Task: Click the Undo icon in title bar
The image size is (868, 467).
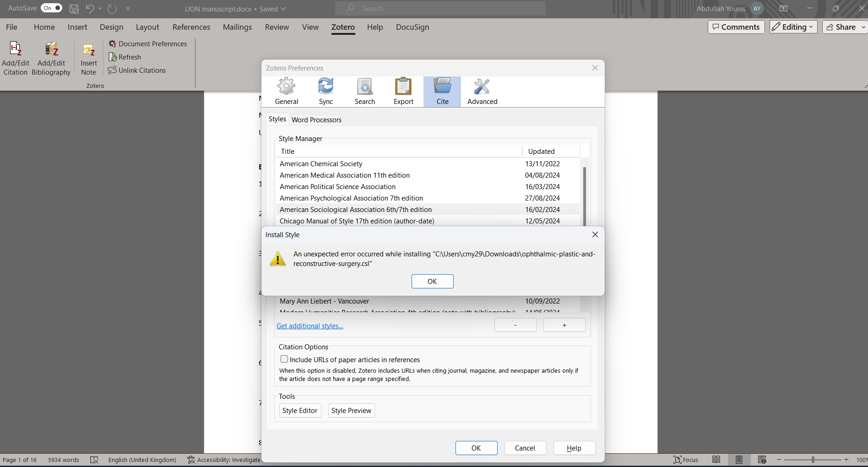Action: (x=90, y=8)
